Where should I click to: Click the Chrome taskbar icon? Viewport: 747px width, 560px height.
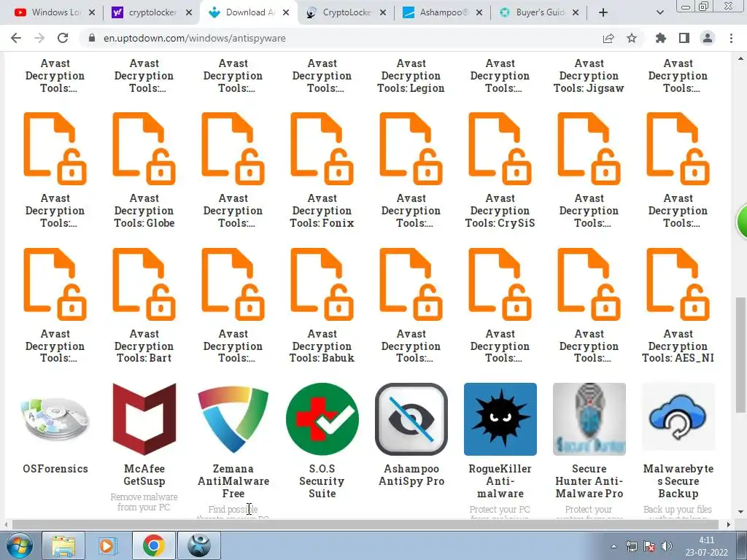pos(153,545)
